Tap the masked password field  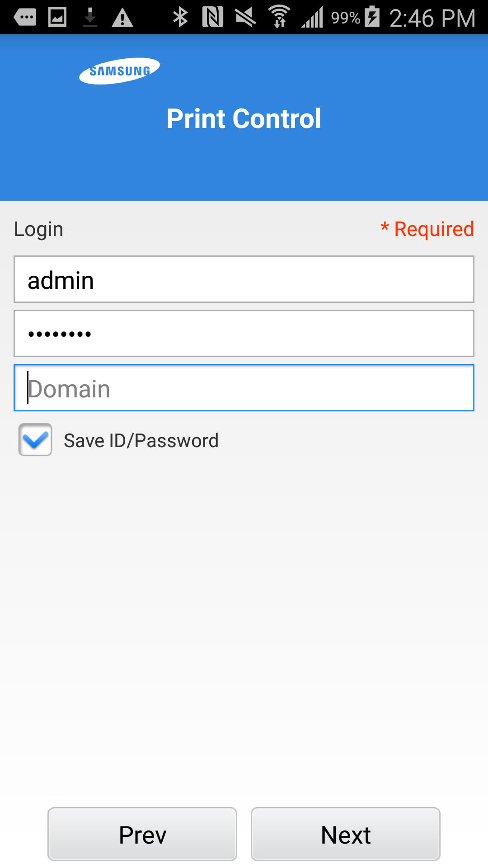coord(244,333)
